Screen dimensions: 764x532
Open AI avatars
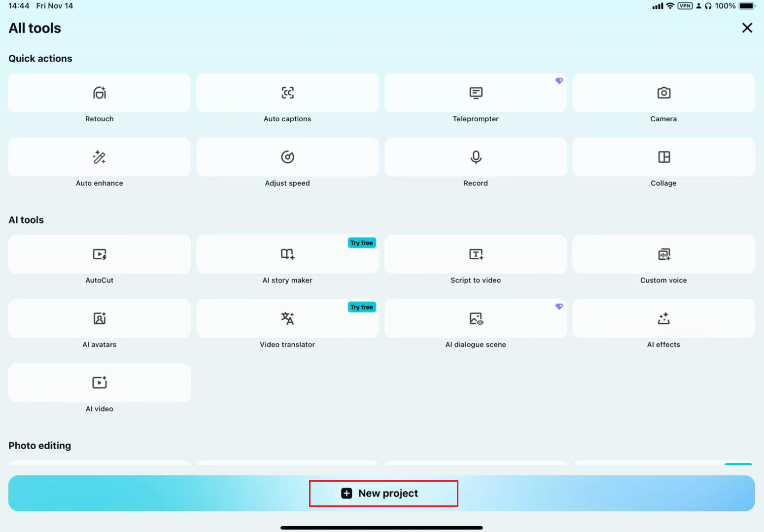tap(100, 319)
